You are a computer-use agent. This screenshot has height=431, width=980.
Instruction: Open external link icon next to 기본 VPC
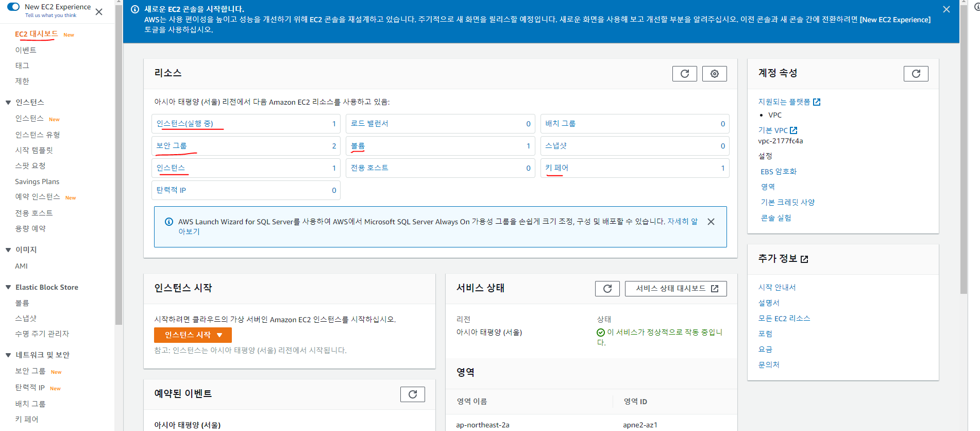tap(793, 130)
